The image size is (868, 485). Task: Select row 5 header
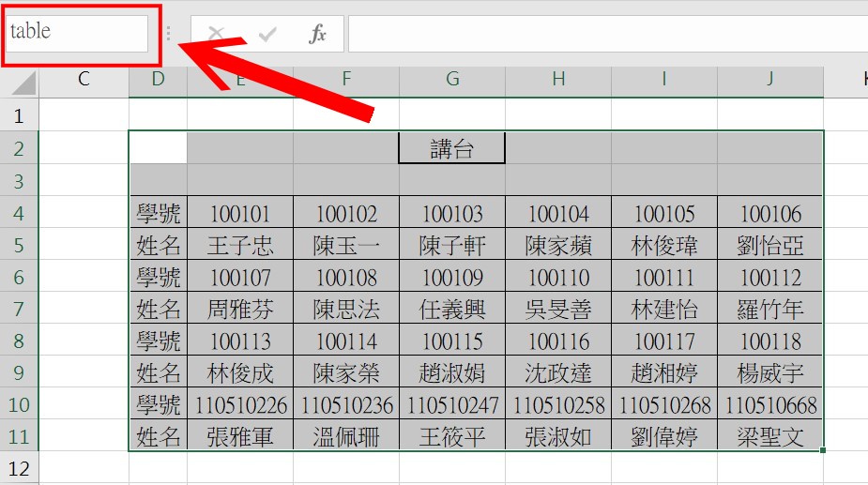point(19,244)
